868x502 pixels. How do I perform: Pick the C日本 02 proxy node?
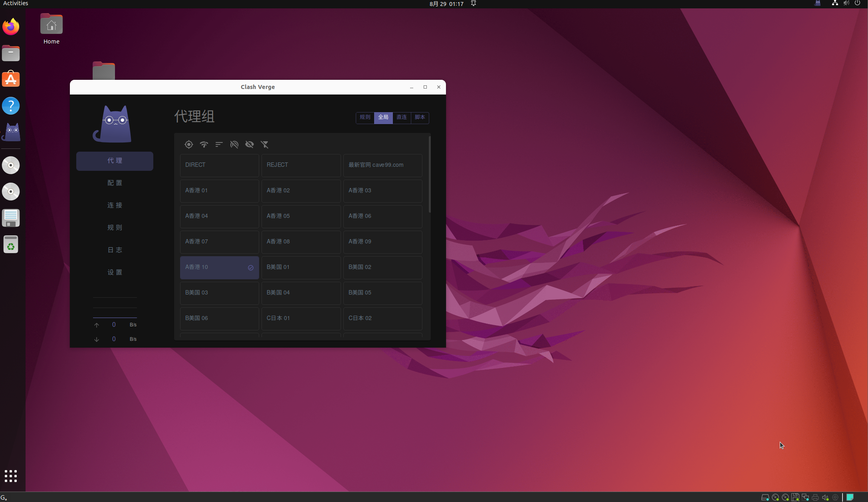tap(382, 318)
